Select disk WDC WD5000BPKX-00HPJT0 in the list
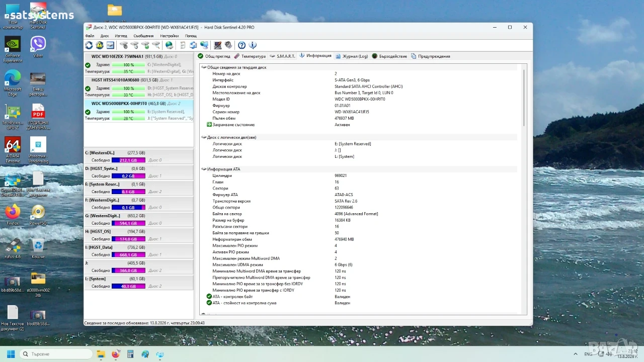The image size is (644, 362). 138,111
